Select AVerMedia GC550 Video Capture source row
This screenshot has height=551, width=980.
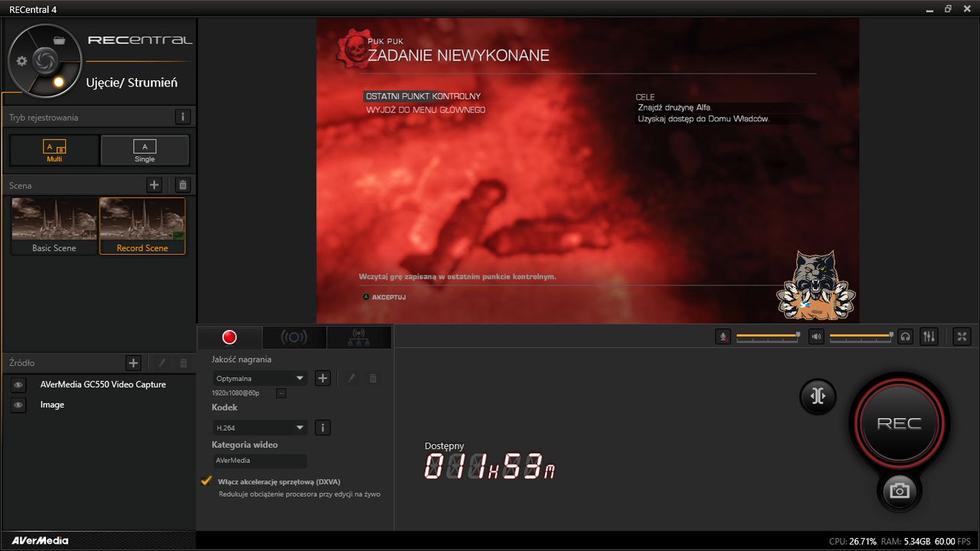pyautogui.click(x=103, y=384)
